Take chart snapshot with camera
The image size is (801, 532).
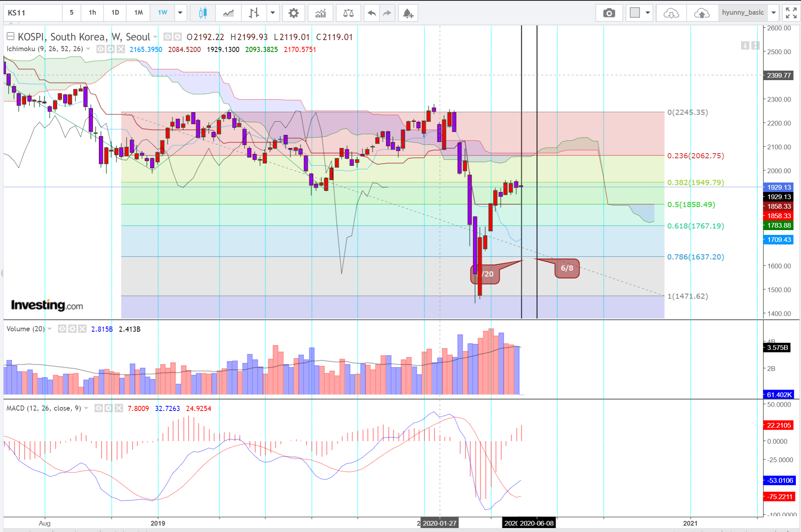[609, 13]
